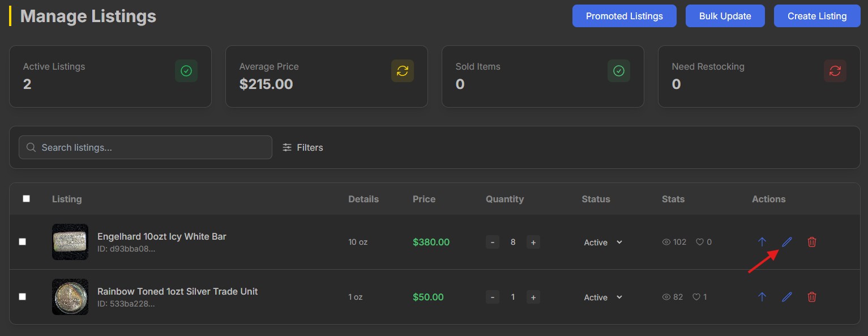Check the Engelhard 10ozt Icy White Bar row checkbox
This screenshot has height=336, width=868.
pyautogui.click(x=23, y=242)
